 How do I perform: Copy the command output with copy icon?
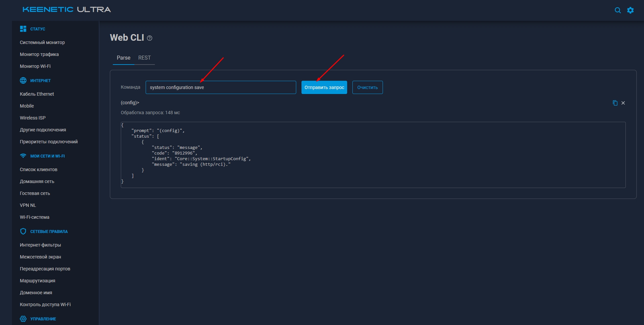click(x=615, y=103)
